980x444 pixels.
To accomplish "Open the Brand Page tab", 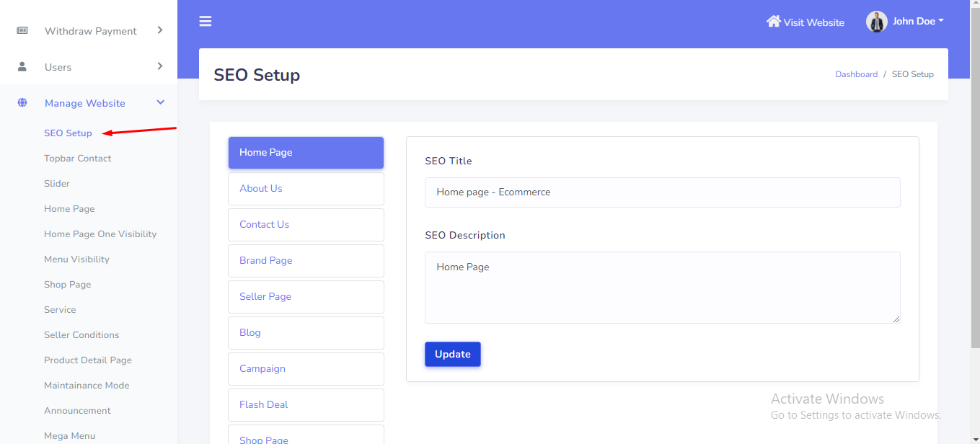I will click(306, 261).
